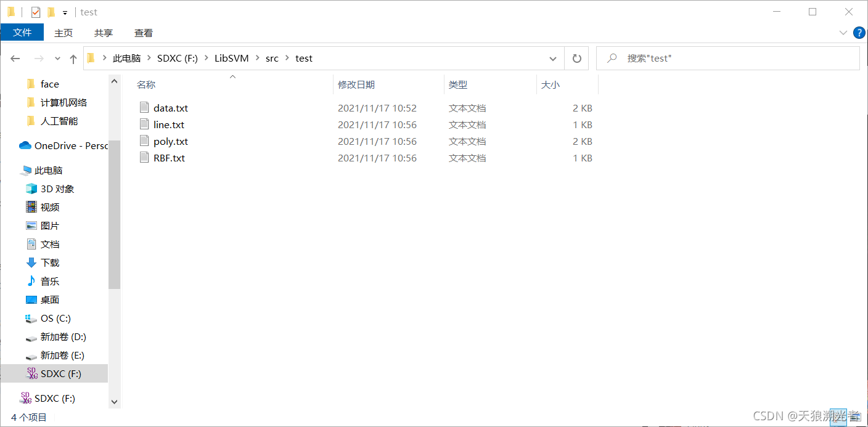This screenshot has width=868, height=427.
Task: Open the 文件 menu
Action: (x=22, y=33)
